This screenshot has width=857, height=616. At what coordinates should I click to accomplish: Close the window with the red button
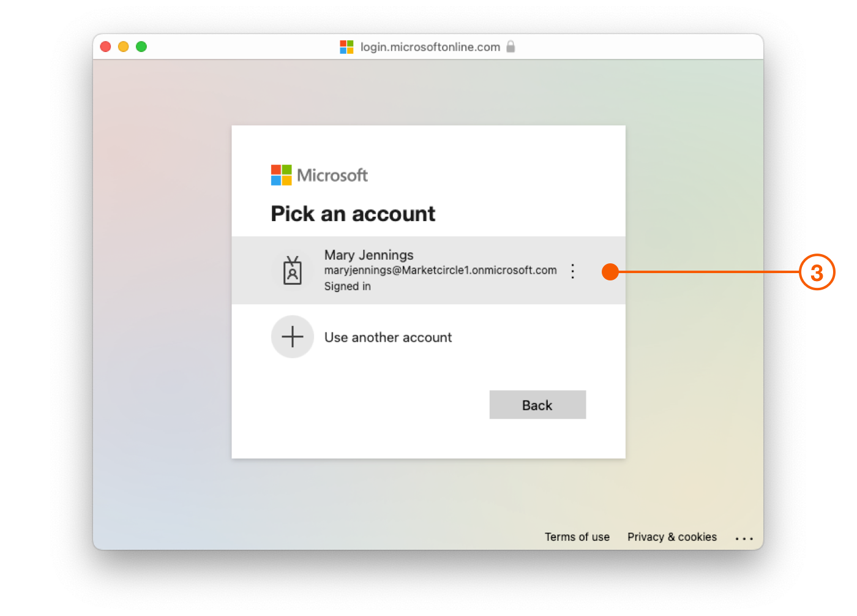coord(105,47)
